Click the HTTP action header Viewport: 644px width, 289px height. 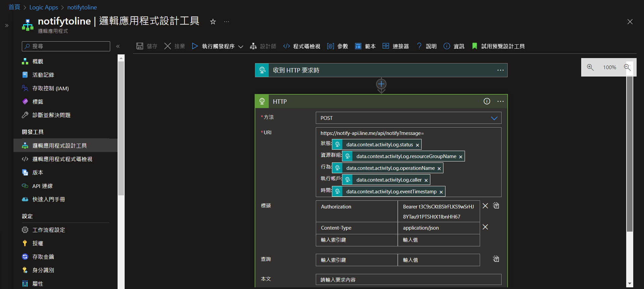pyautogui.click(x=381, y=101)
